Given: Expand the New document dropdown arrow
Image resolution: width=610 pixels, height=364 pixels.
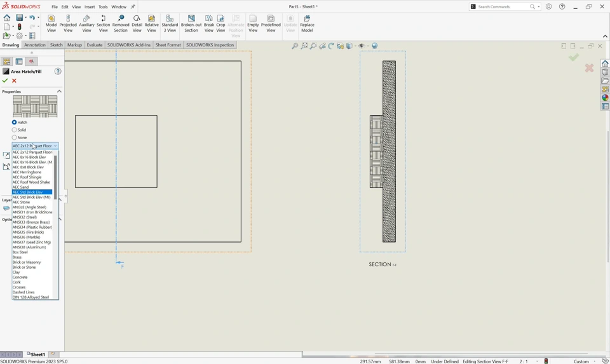Looking at the screenshot, I should (13, 27).
